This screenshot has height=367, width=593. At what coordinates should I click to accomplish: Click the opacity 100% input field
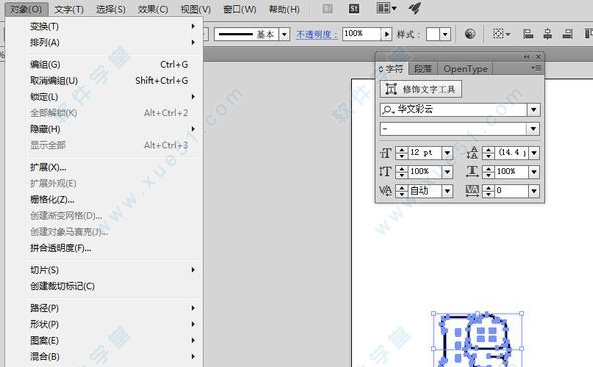pyautogui.click(x=362, y=34)
